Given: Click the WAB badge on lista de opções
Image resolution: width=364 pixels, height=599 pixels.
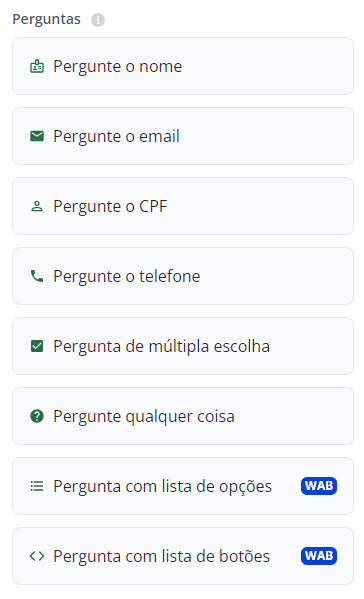Looking at the screenshot, I should click(319, 486).
